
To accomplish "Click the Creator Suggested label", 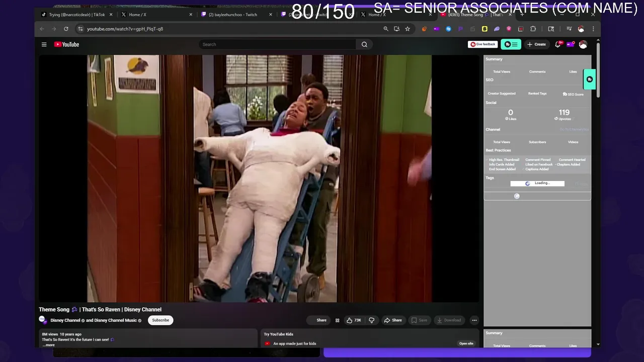I will tap(502, 94).
